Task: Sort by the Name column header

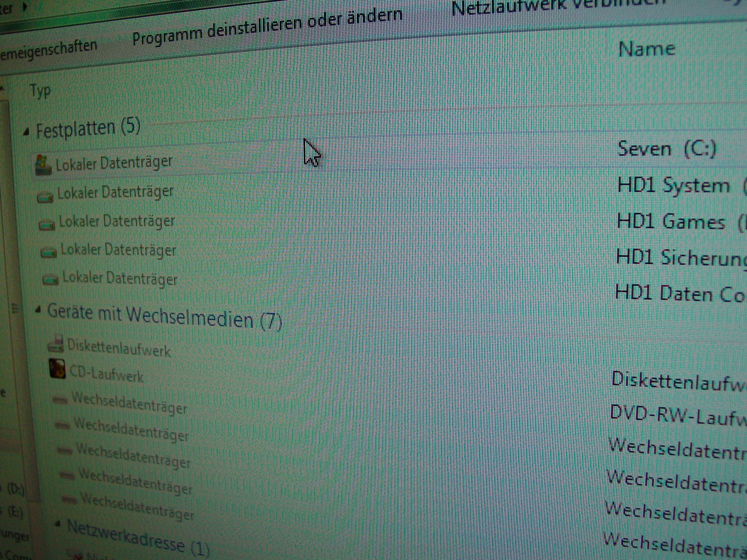Action: point(646,49)
